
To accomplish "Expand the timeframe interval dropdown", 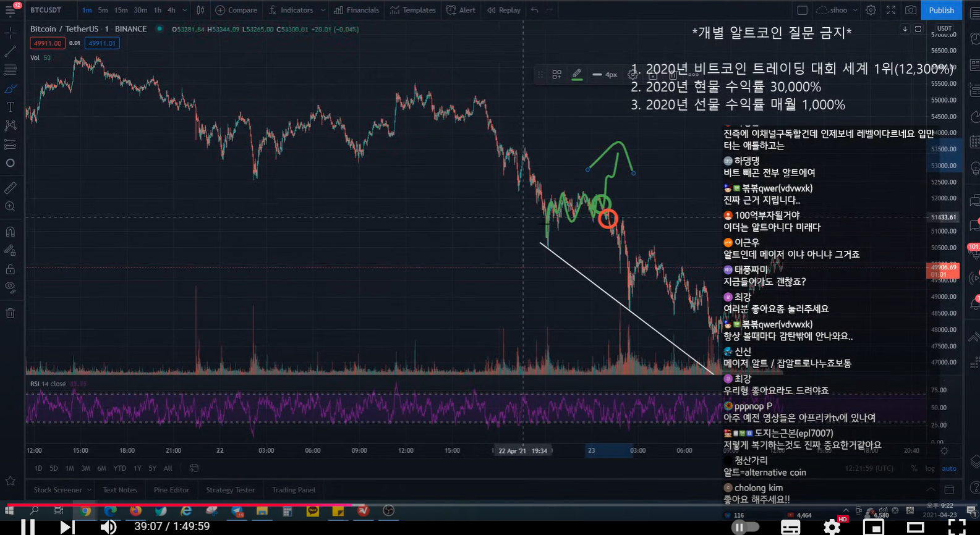I will (x=184, y=11).
